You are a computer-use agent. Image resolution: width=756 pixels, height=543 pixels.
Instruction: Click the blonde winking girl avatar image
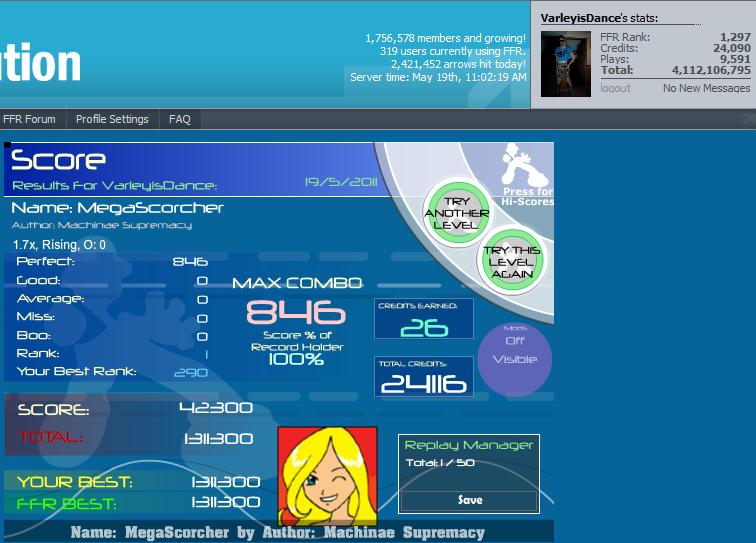tap(327, 475)
